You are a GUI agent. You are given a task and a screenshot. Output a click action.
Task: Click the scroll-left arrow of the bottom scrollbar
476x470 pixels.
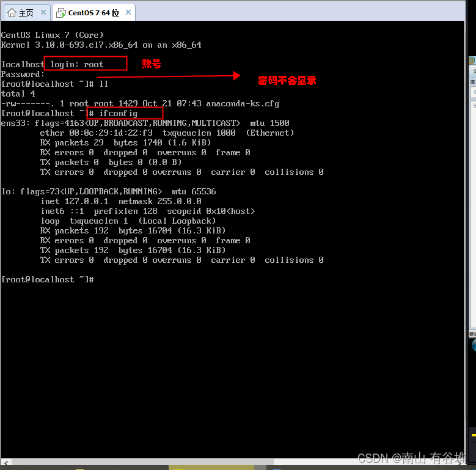(x=5, y=463)
